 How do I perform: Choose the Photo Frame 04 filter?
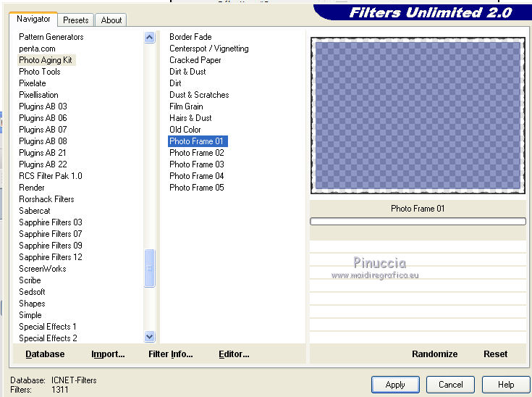pyautogui.click(x=197, y=176)
